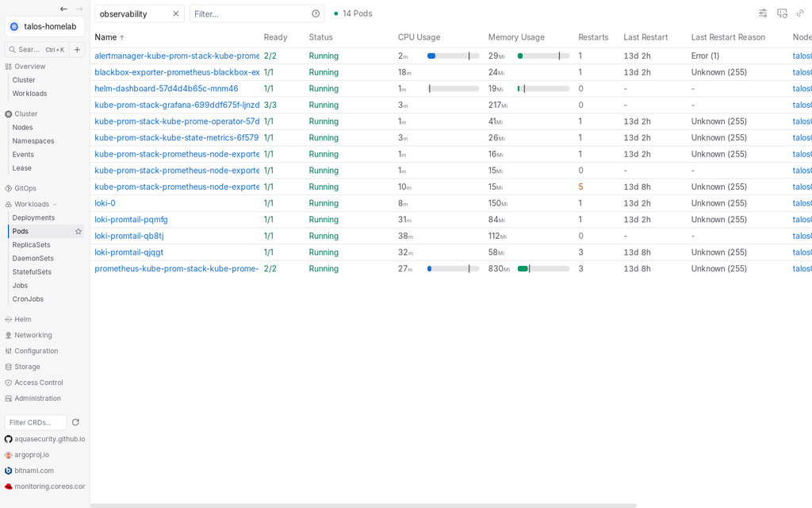Open the helm-dashboard-57d4d4b65c-mnm46 pod
The height and width of the screenshot is (508, 812).
pyautogui.click(x=167, y=89)
